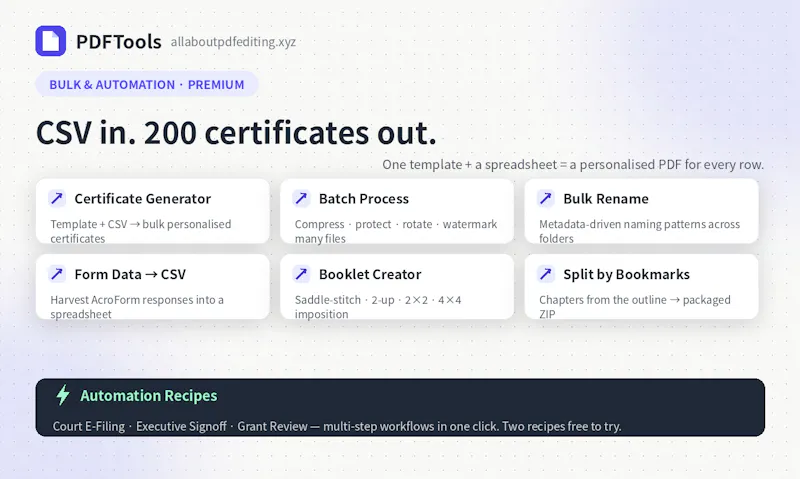Select the Certificate Generator card title
The image size is (800, 479).
click(142, 198)
